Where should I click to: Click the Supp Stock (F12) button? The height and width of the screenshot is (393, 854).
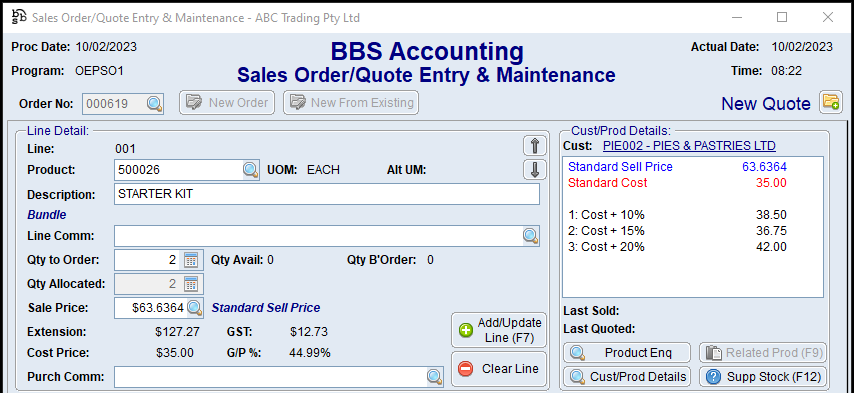pyautogui.click(x=763, y=377)
